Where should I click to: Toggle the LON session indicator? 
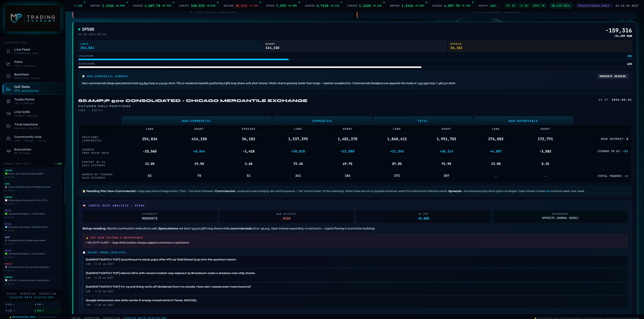click(x=18, y=311)
